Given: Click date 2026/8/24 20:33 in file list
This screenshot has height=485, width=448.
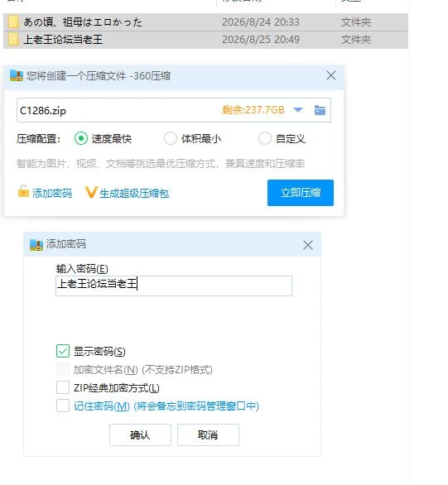Looking at the screenshot, I should click(261, 22).
